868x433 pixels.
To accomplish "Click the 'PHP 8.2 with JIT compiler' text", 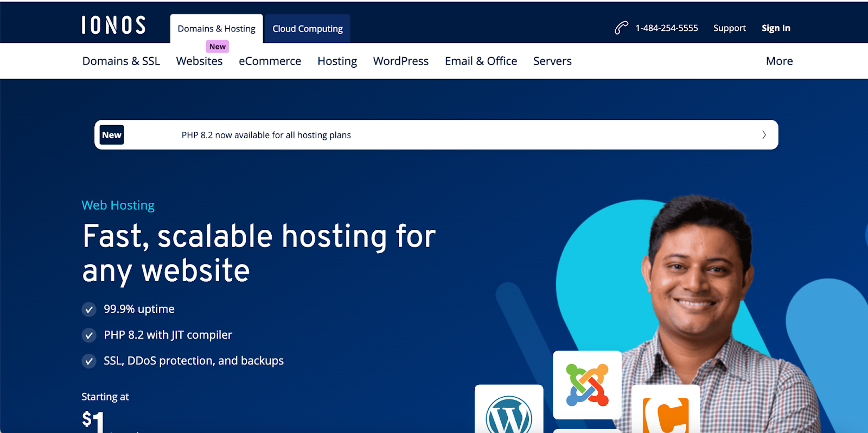I will tap(168, 335).
